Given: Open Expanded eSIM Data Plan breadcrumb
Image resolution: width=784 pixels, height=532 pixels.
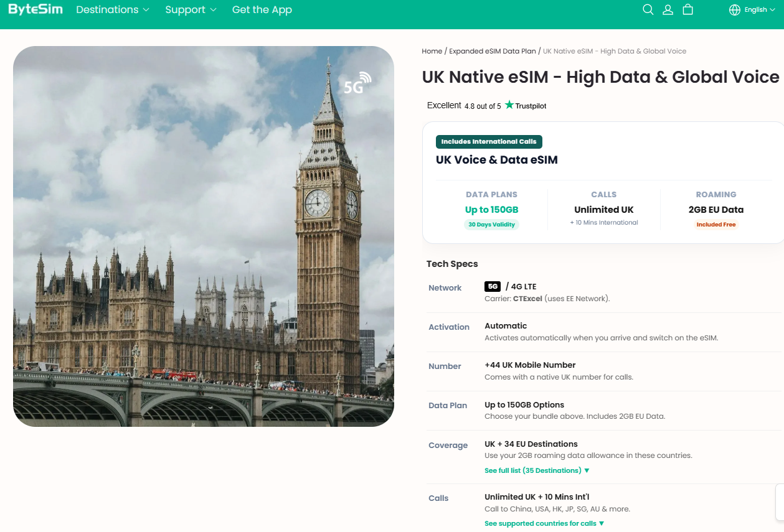Looking at the screenshot, I should [492, 51].
